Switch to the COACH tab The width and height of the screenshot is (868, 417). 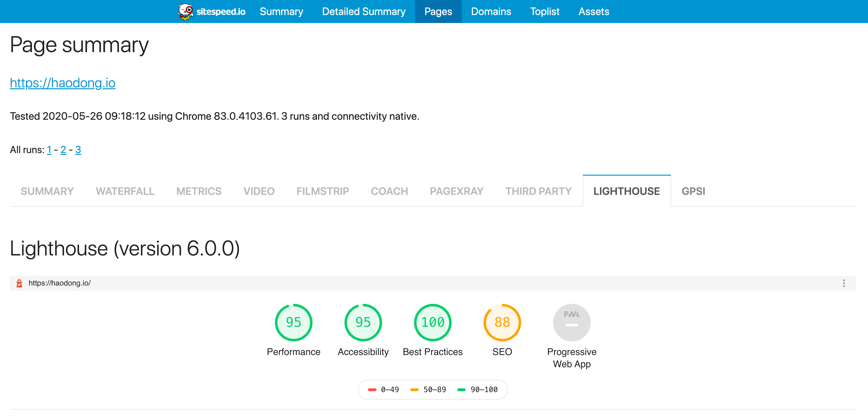pos(389,191)
